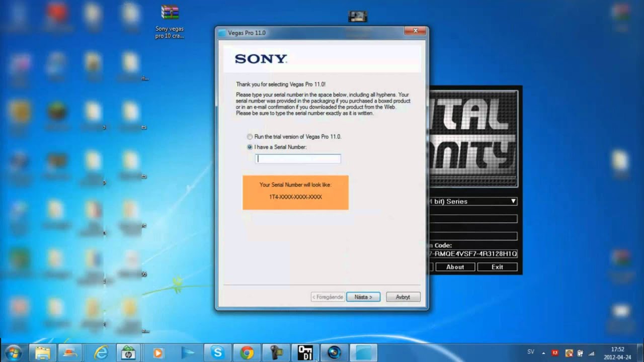The image size is (644, 362).
Task: Click the orange serial number example box
Action: coord(295,193)
